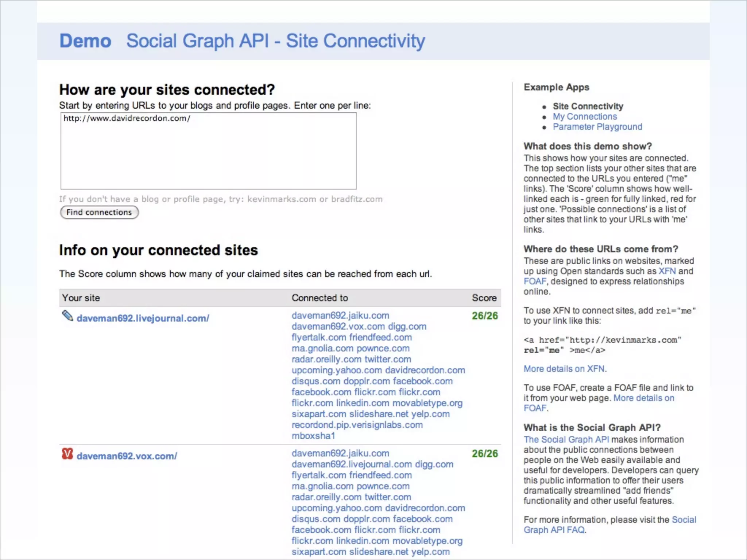Click the Your site column header
Viewport: 747px width, 560px height.
pyautogui.click(x=81, y=298)
